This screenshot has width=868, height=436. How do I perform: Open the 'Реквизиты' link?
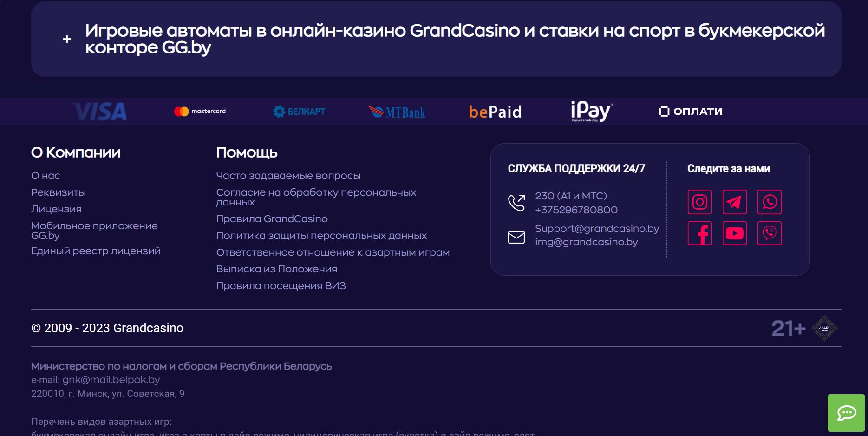click(x=59, y=192)
